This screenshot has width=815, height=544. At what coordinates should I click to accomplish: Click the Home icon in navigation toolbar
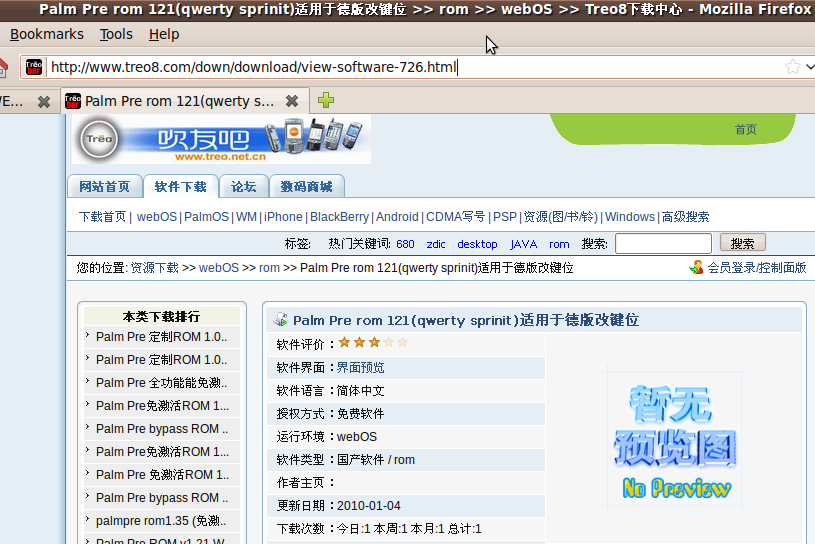tap(3, 67)
